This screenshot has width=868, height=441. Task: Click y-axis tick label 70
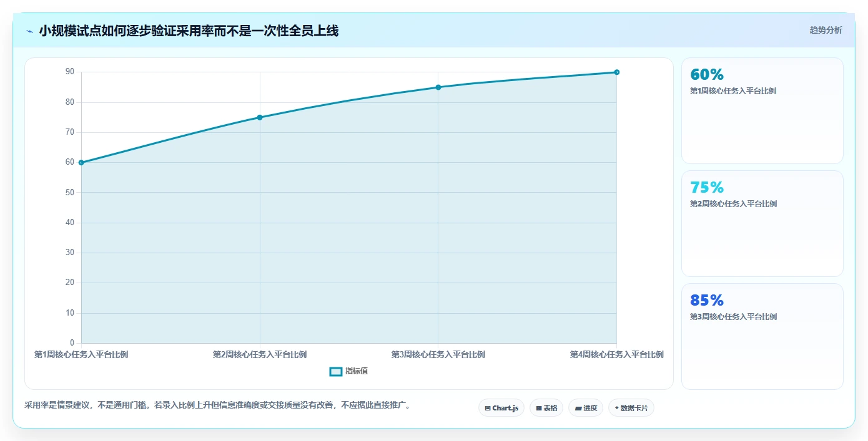[70, 132]
